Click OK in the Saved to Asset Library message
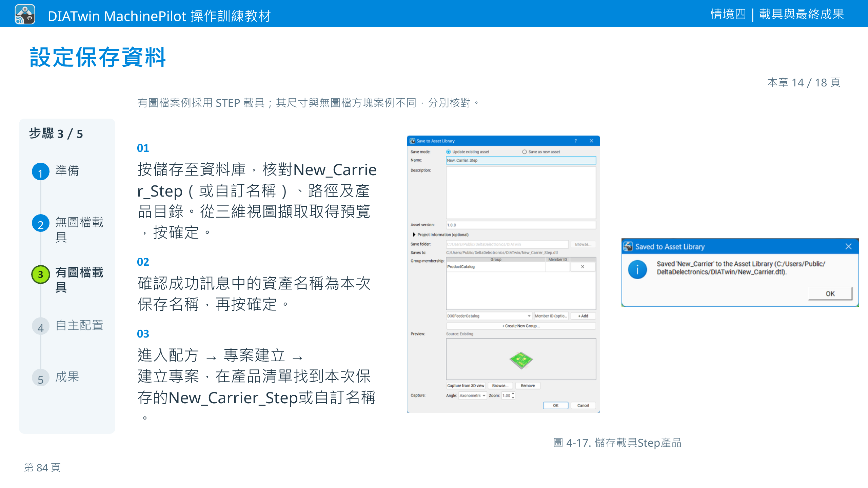Viewport: 868px width, 488px height. click(x=830, y=293)
